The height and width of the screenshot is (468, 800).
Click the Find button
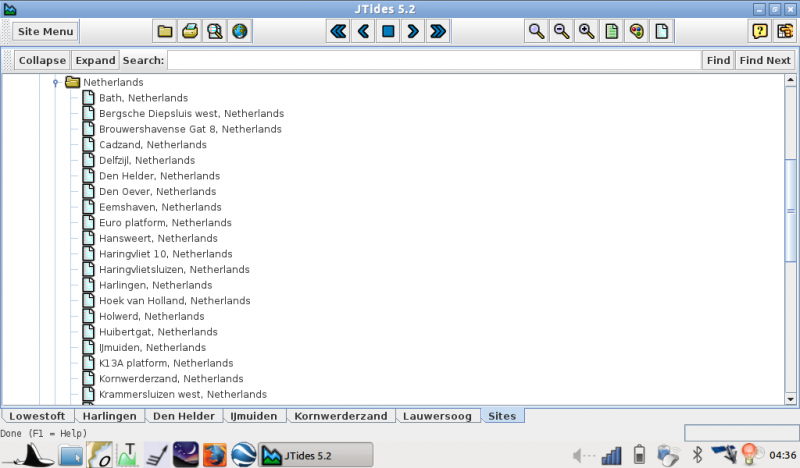coord(718,60)
